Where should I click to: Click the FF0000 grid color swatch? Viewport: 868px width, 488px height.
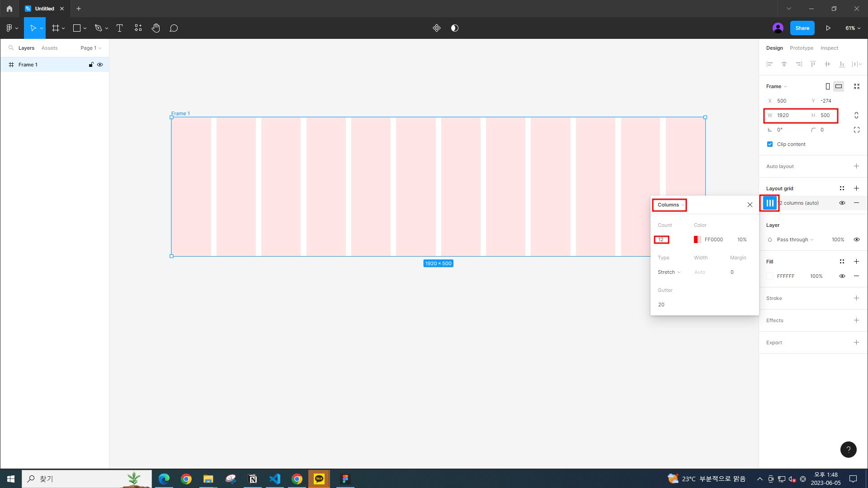pos(697,239)
